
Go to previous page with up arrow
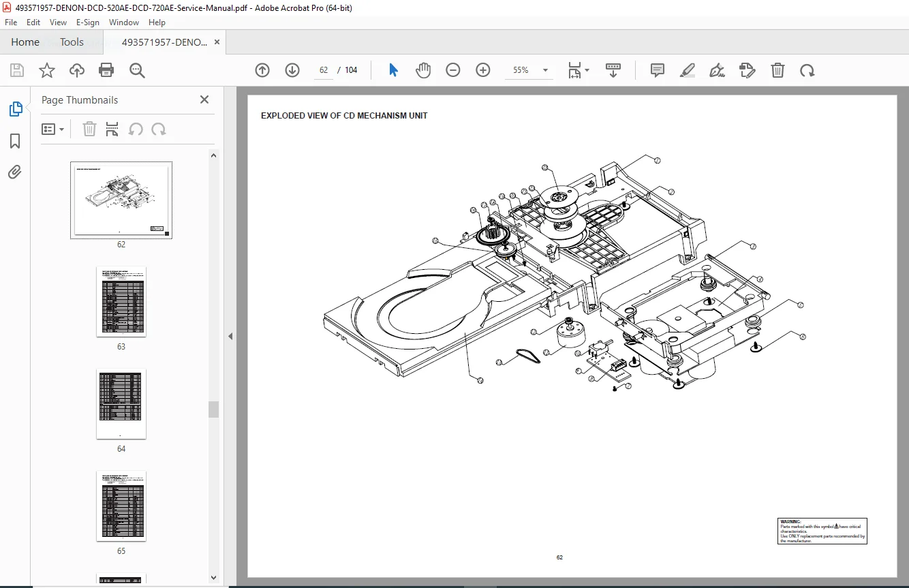(x=262, y=70)
